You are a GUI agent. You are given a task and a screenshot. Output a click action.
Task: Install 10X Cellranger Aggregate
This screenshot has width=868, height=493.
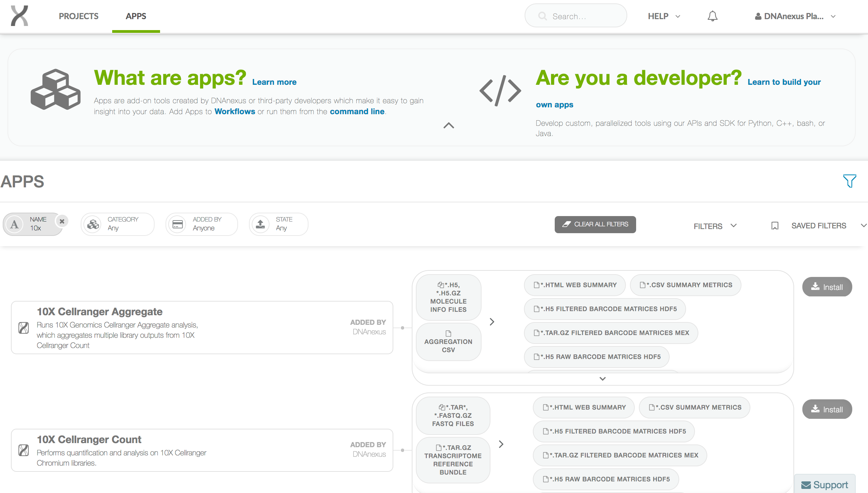pyautogui.click(x=827, y=287)
